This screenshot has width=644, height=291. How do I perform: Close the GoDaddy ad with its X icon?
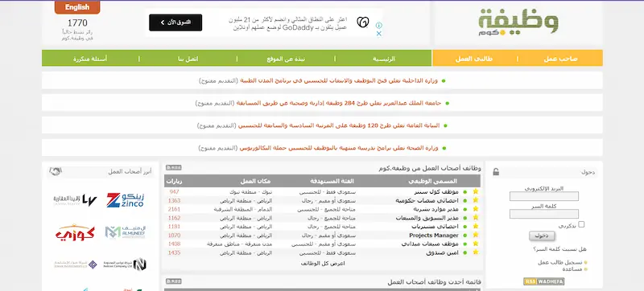point(379,34)
